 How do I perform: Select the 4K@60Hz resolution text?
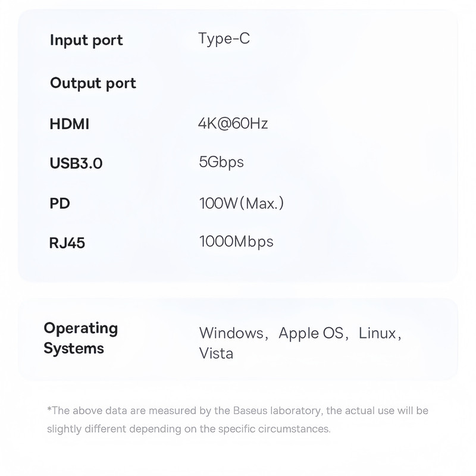click(233, 124)
